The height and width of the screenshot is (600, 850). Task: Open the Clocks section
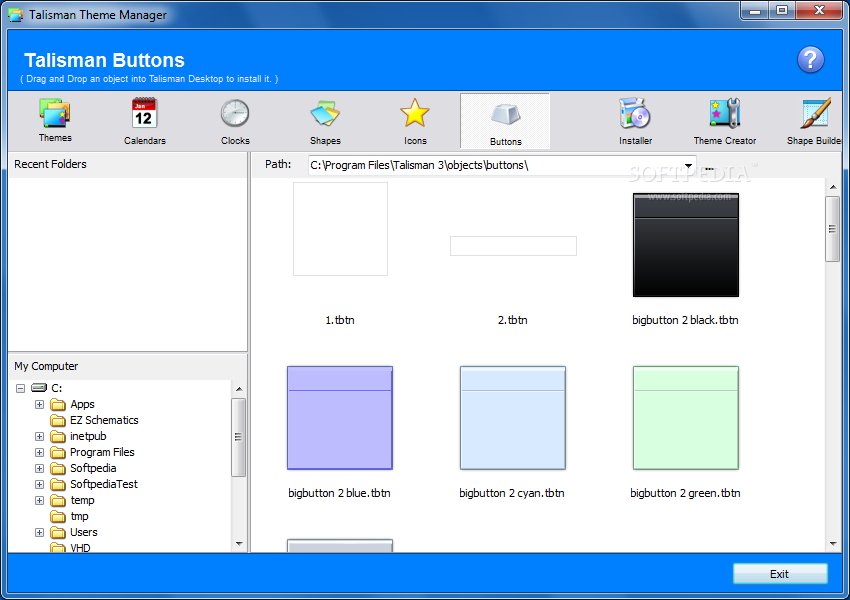[x=235, y=121]
